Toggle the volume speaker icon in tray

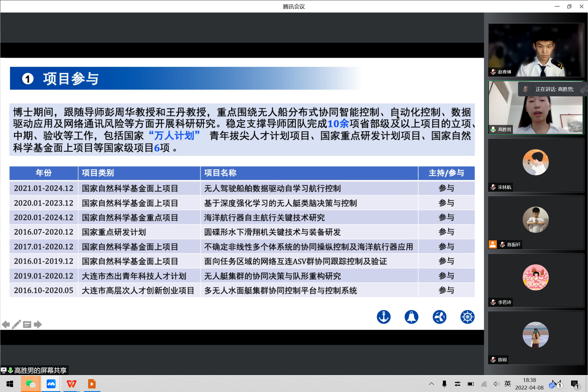coord(496,384)
